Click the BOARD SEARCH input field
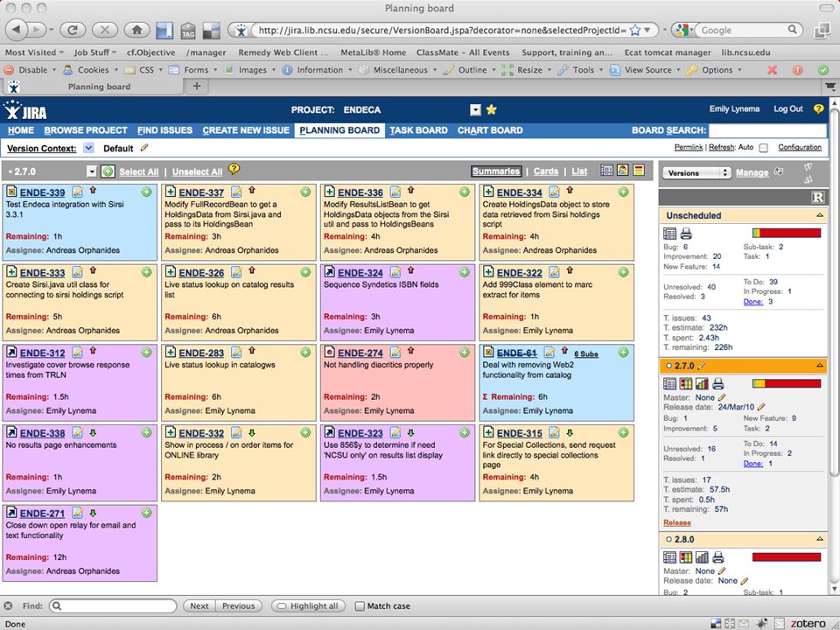The image size is (840, 630). (x=767, y=130)
